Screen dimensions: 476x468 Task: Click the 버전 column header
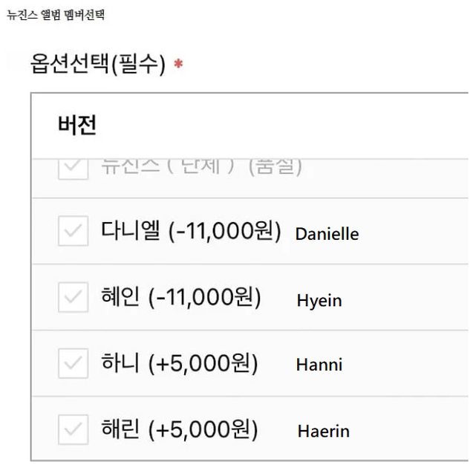click(x=77, y=125)
